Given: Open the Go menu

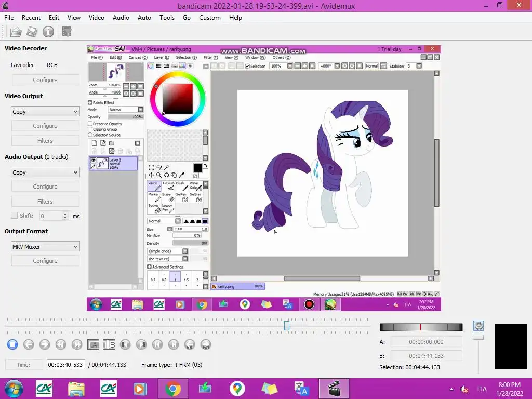Looking at the screenshot, I should pos(187,18).
